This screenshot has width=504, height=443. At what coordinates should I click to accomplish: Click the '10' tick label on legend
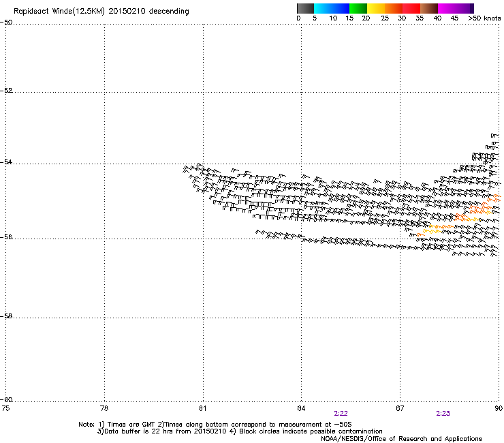point(333,18)
